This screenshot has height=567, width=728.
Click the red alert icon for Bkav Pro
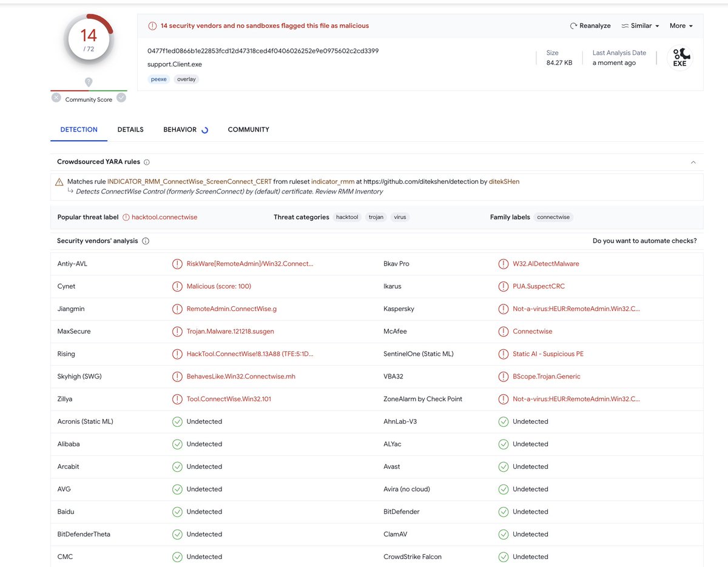(x=503, y=264)
